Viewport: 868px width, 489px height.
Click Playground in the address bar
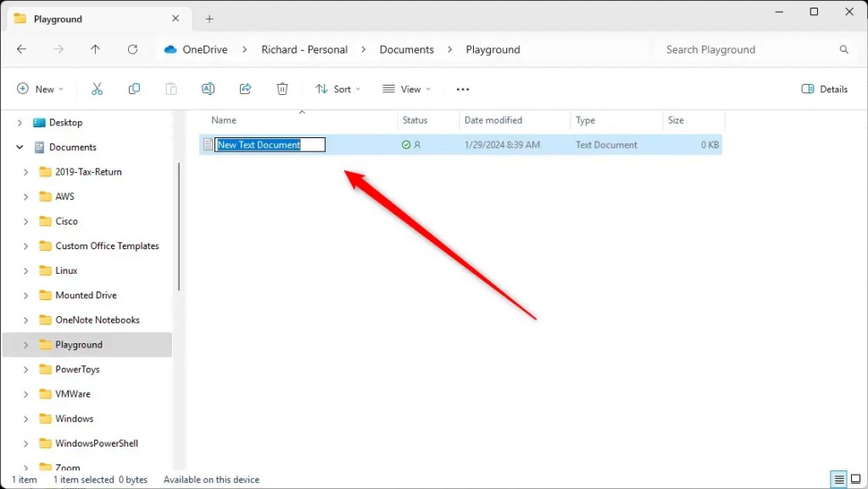[493, 49]
